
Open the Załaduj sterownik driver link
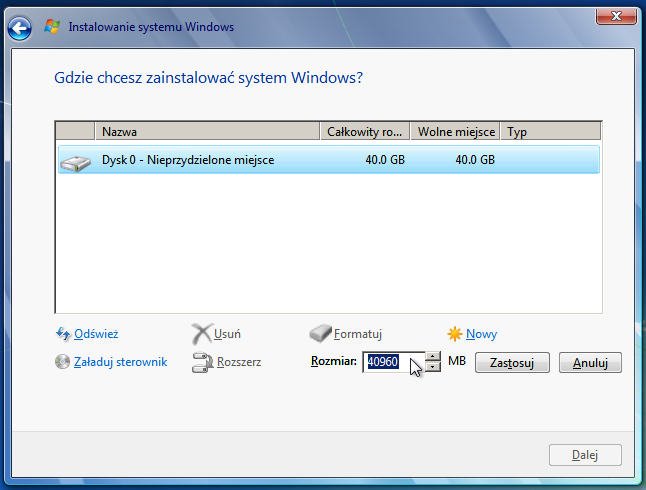[120, 362]
